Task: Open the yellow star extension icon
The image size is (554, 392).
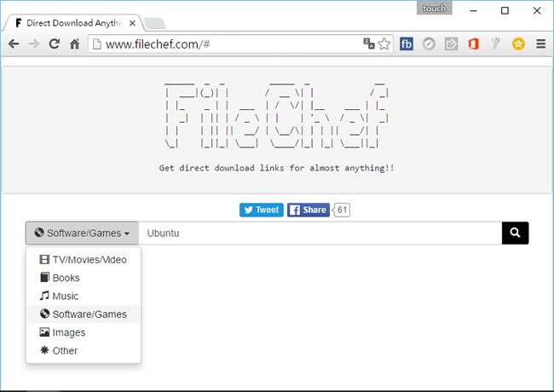Action: 518,44
